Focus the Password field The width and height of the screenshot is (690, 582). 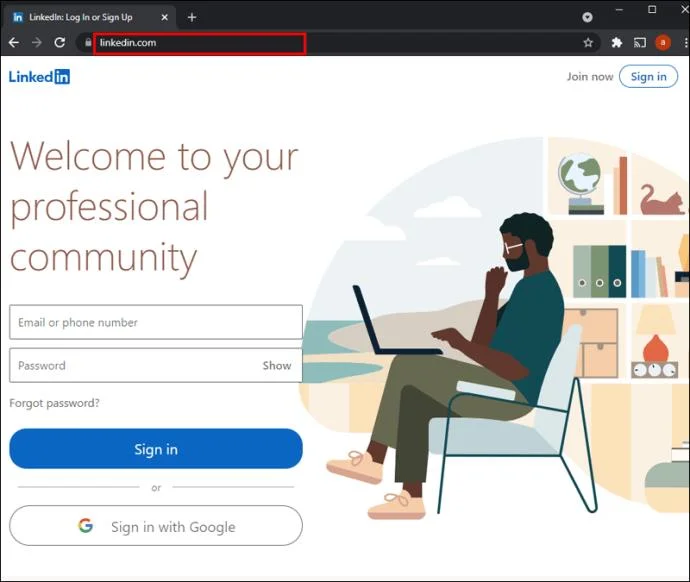156,365
